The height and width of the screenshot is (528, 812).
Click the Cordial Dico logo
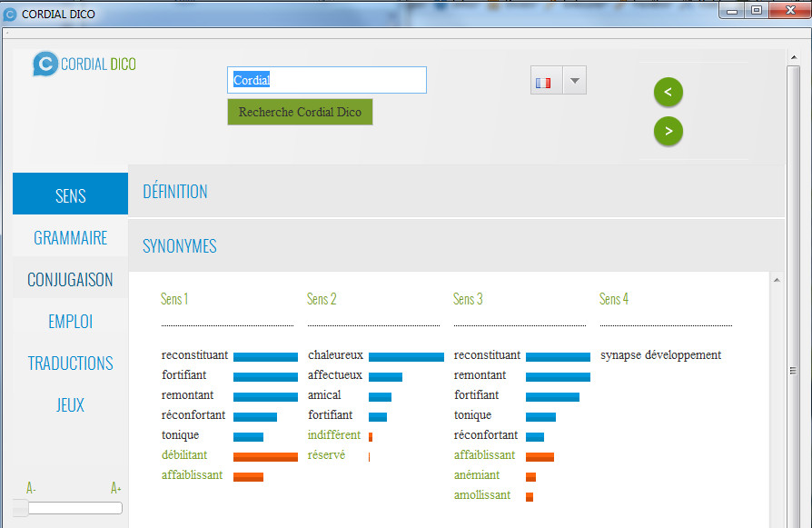coord(84,64)
